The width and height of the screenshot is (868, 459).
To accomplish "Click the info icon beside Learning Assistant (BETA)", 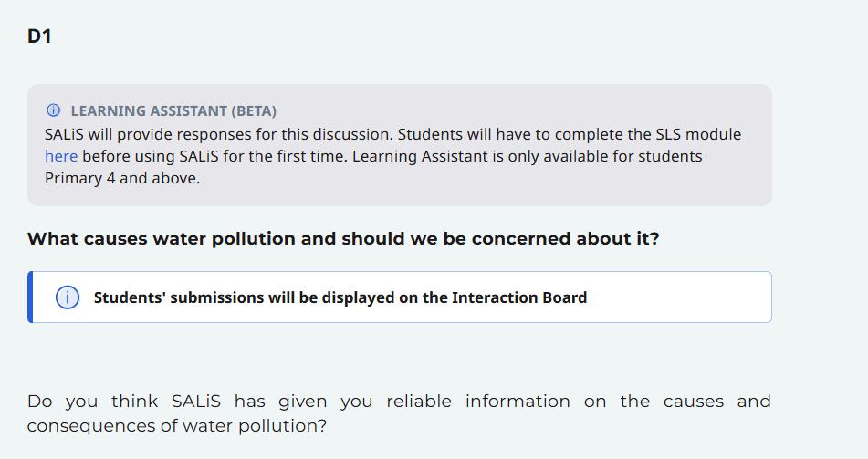I will 53,111.
